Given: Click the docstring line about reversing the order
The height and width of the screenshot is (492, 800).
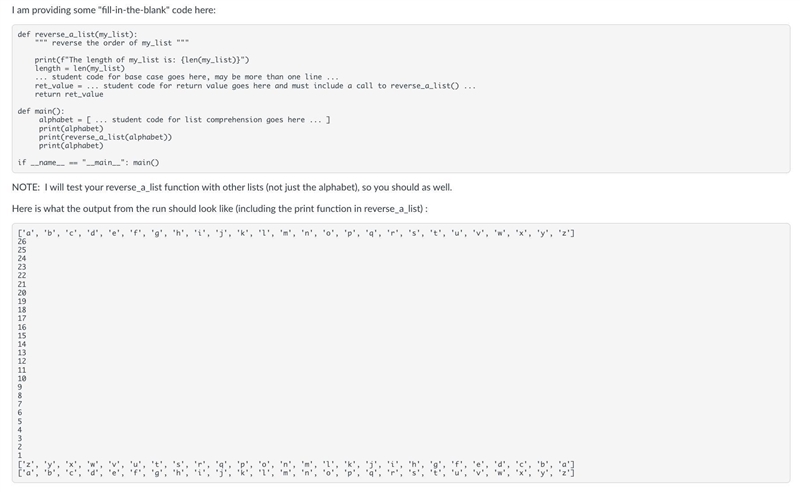Looking at the screenshot, I should (x=112, y=43).
